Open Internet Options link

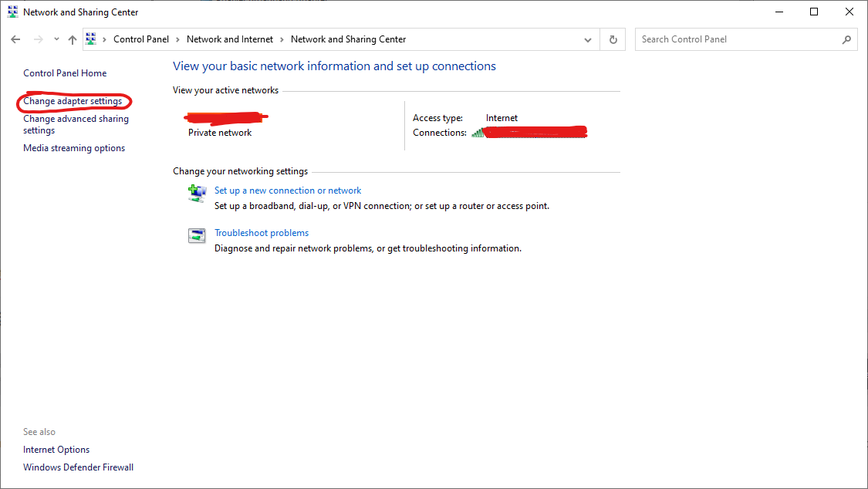56,450
